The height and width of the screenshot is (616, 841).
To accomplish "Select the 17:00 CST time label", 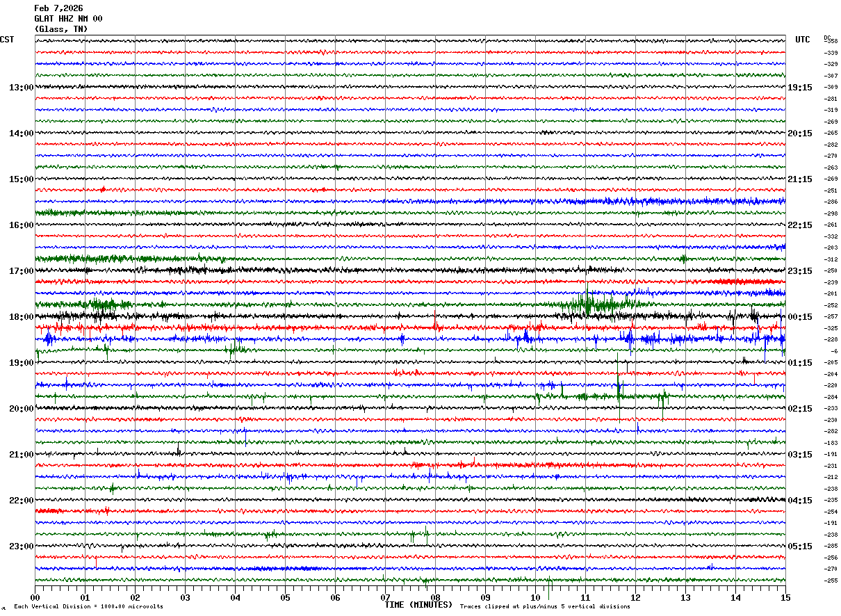I will pos(22,271).
